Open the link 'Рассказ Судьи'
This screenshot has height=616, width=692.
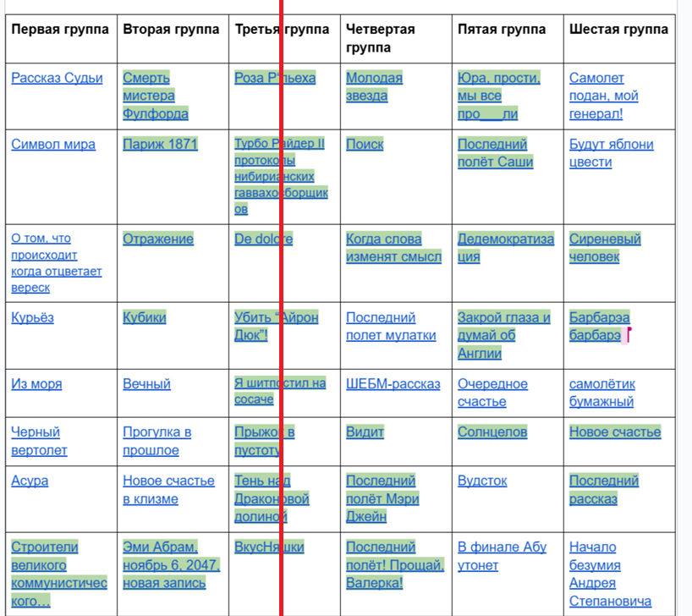pyautogui.click(x=57, y=78)
